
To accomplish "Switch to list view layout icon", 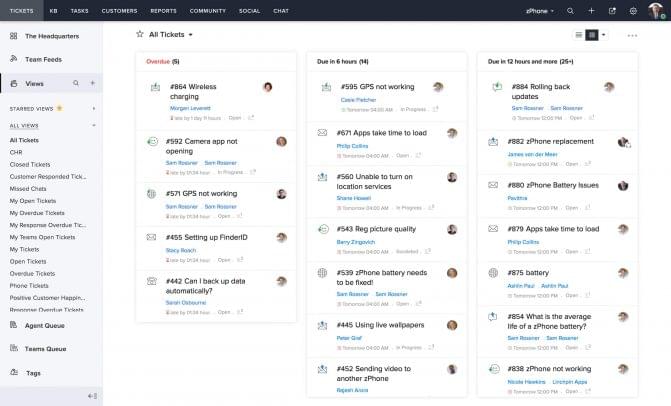I will [x=579, y=35].
